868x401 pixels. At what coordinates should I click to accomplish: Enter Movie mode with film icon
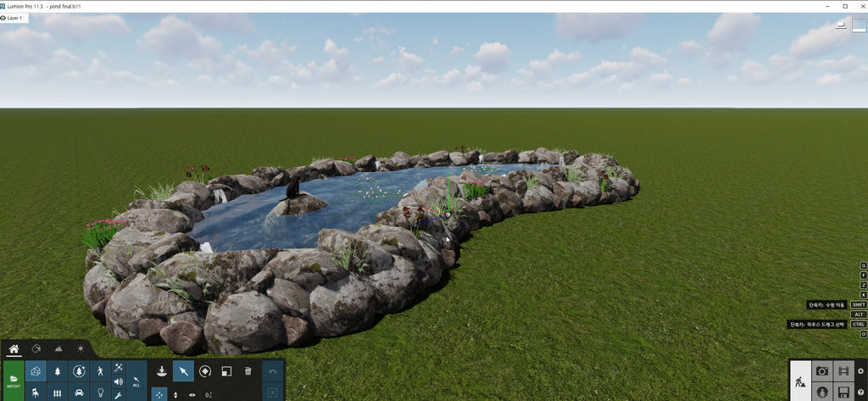pyautogui.click(x=843, y=371)
